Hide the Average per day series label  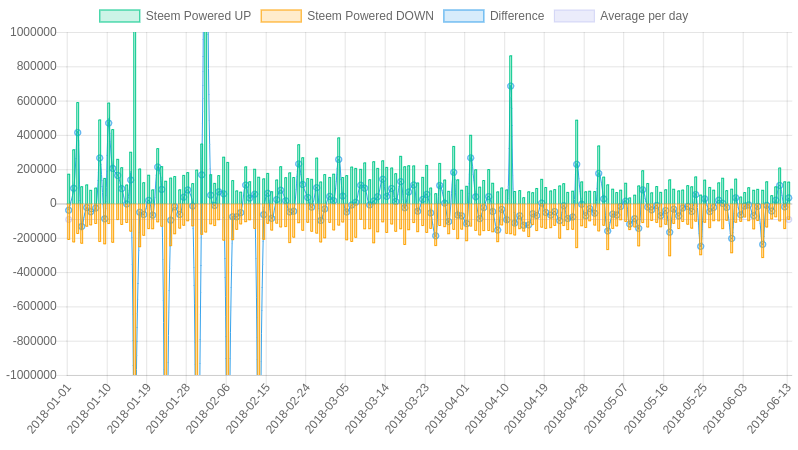pos(644,16)
